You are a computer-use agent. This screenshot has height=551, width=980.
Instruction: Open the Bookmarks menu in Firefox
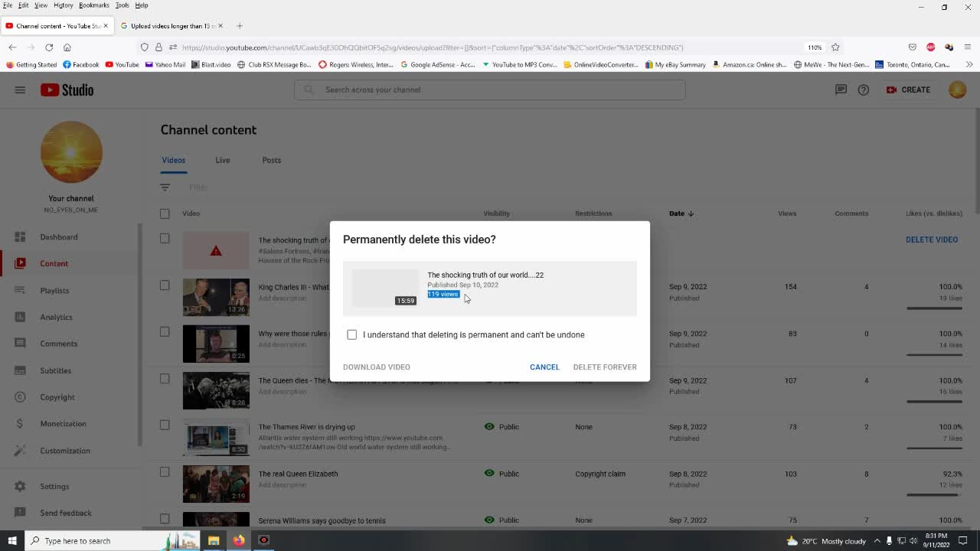tap(94, 5)
